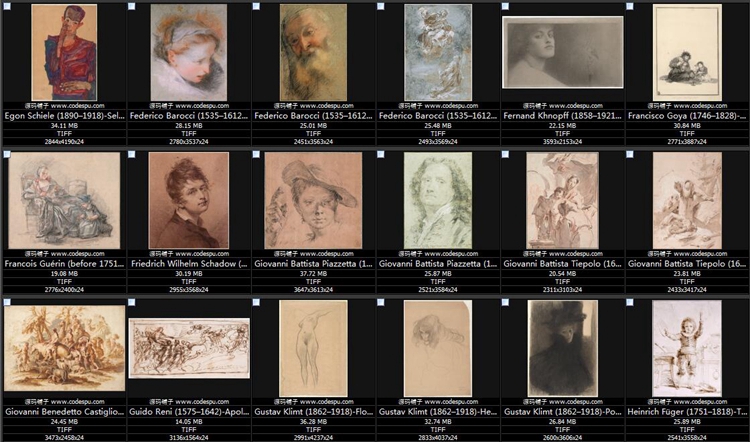The image size is (750, 442).
Task: Select Klimt's faint head sketch thumbnail
Action: (438, 348)
